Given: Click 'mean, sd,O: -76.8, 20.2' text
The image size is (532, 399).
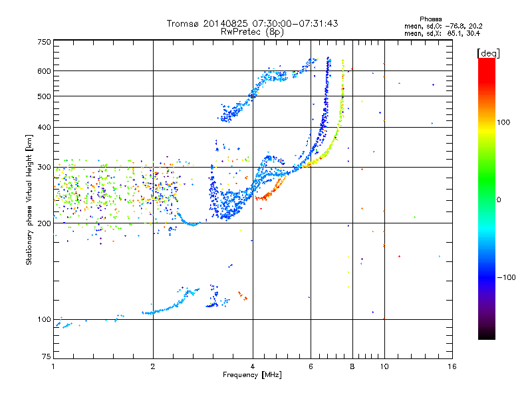Looking at the screenshot, I should click(443, 26).
